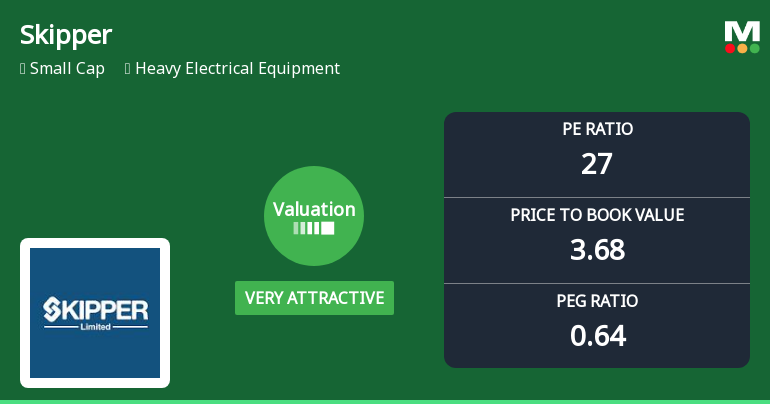Click the icon before Small Cap
Screen dimensions: 770x404
23,69
